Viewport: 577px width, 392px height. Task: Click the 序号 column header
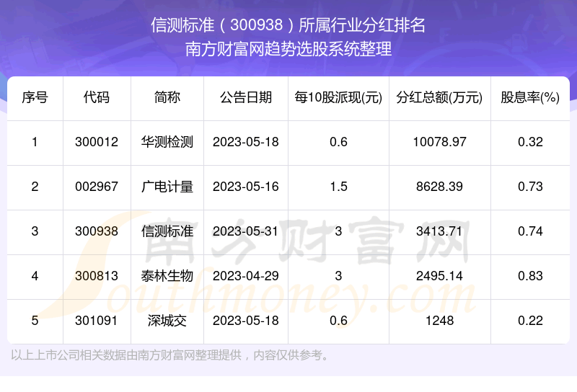[x=35, y=97]
